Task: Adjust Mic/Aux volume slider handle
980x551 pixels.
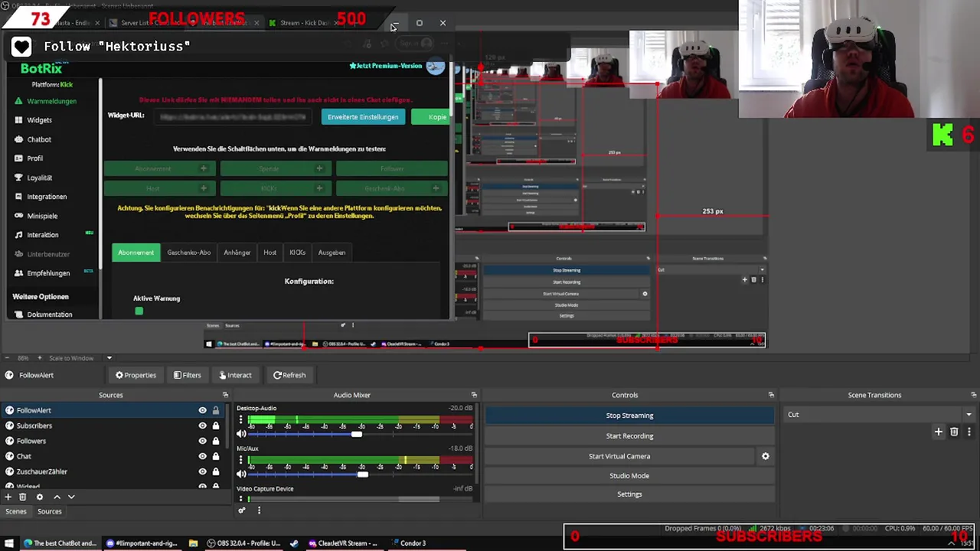Action: pos(362,474)
